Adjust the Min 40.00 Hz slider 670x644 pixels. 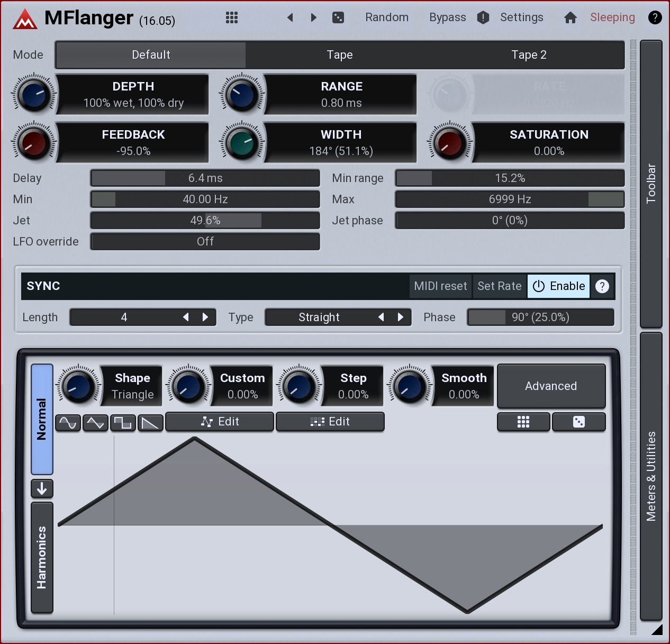pos(205,199)
